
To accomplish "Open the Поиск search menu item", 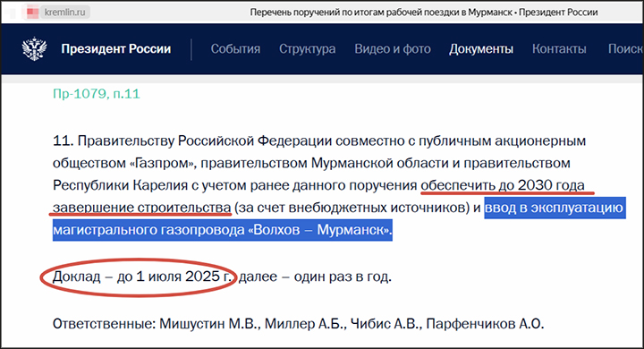I will [x=625, y=49].
